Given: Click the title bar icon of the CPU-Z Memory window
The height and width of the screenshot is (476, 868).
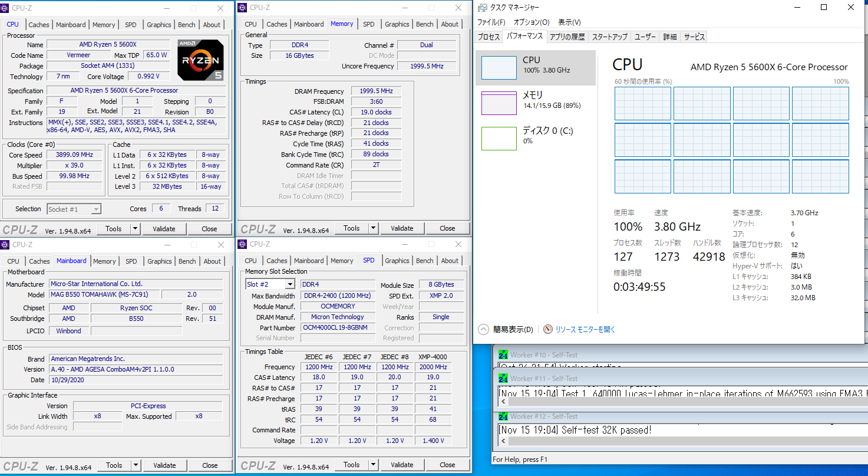Looking at the screenshot, I should coord(242,8).
